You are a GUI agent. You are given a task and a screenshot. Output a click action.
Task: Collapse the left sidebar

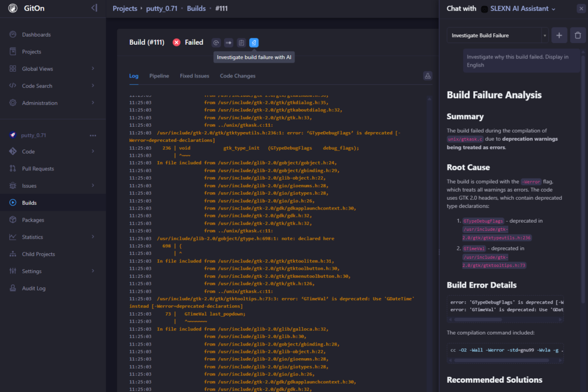94,8
